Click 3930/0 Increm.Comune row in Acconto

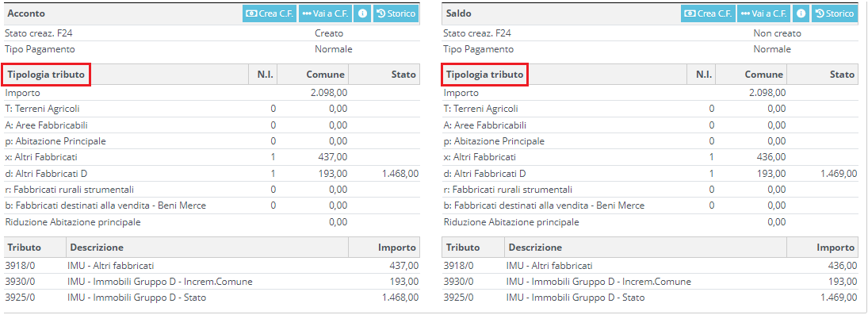point(212,282)
